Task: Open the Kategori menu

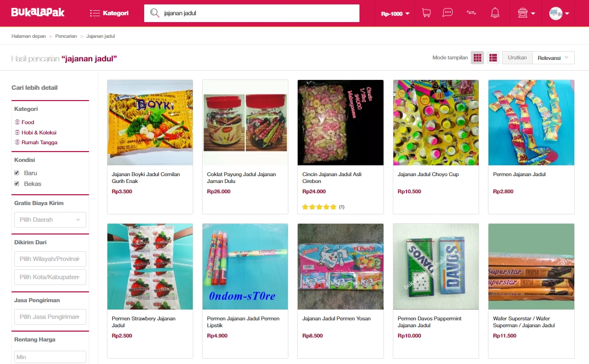Action: click(x=109, y=13)
